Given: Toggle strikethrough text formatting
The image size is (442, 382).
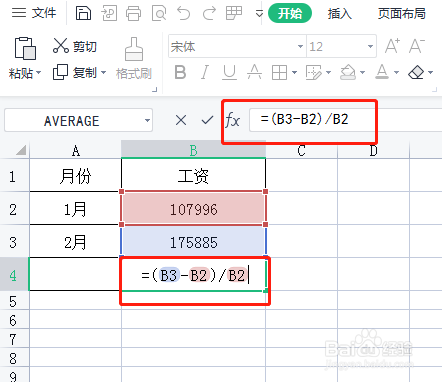Looking at the screenshot, I should [x=254, y=72].
